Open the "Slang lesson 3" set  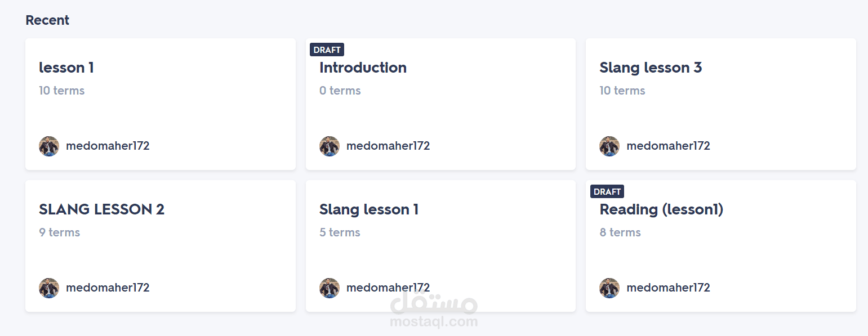[651, 68]
